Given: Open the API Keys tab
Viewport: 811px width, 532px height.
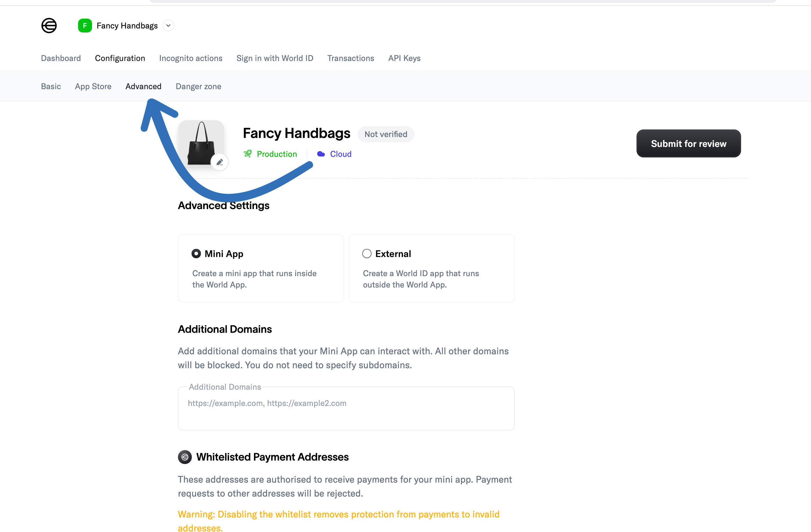Looking at the screenshot, I should coord(404,58).
